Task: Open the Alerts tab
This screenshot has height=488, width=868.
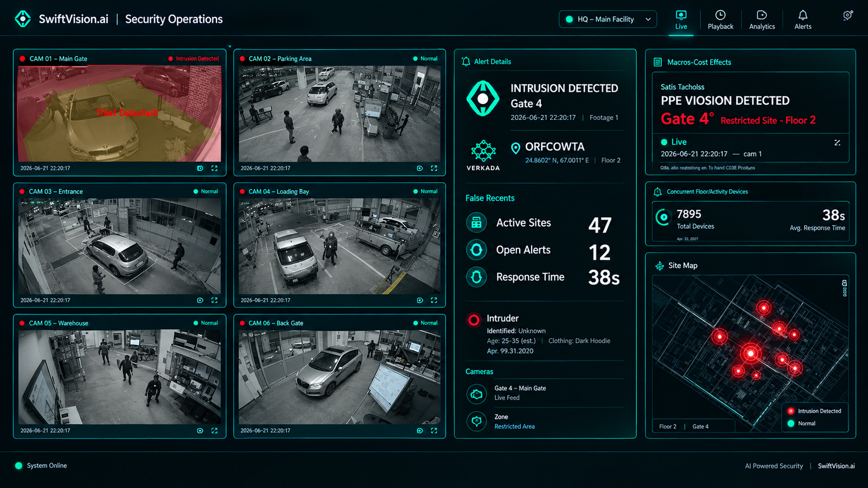Action: click(803, 20)
